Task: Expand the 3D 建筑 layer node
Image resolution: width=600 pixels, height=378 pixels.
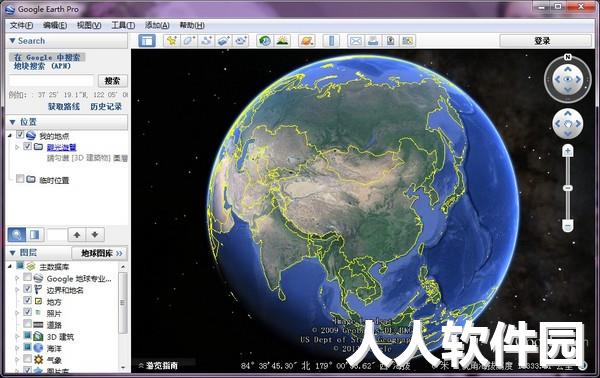Action: coord(17,336)
